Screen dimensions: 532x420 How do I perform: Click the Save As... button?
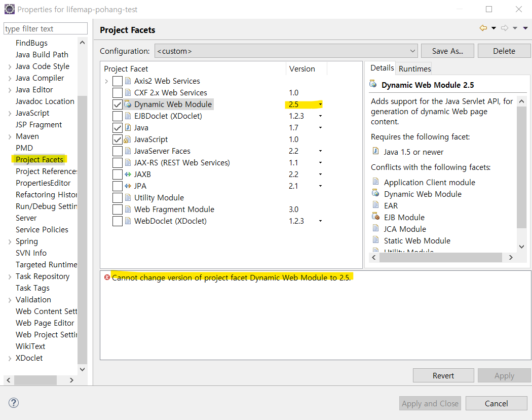pos(447,51)
